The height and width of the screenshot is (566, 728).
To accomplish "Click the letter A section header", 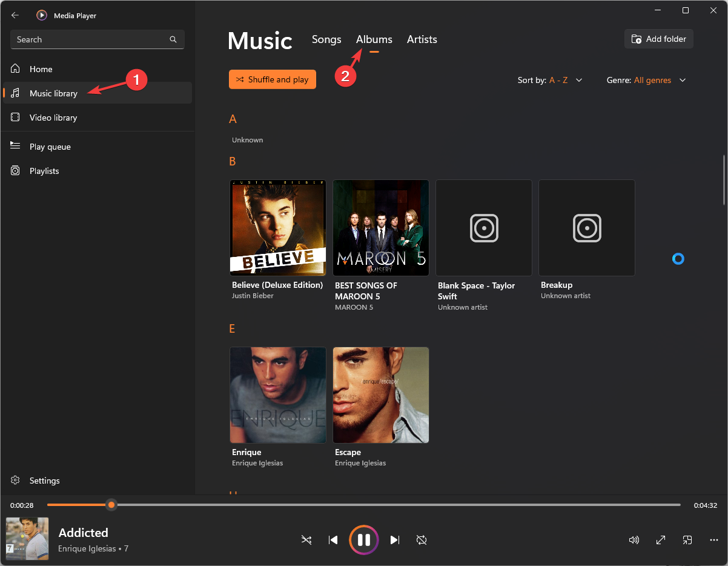I will pyautogui.click(x=233, y=119).
